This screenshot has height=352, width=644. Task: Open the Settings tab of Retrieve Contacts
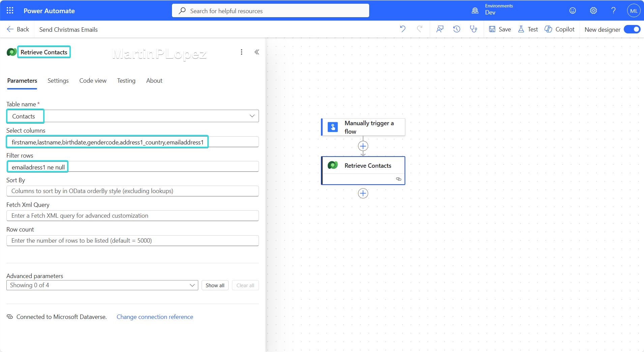click(58, 80)
